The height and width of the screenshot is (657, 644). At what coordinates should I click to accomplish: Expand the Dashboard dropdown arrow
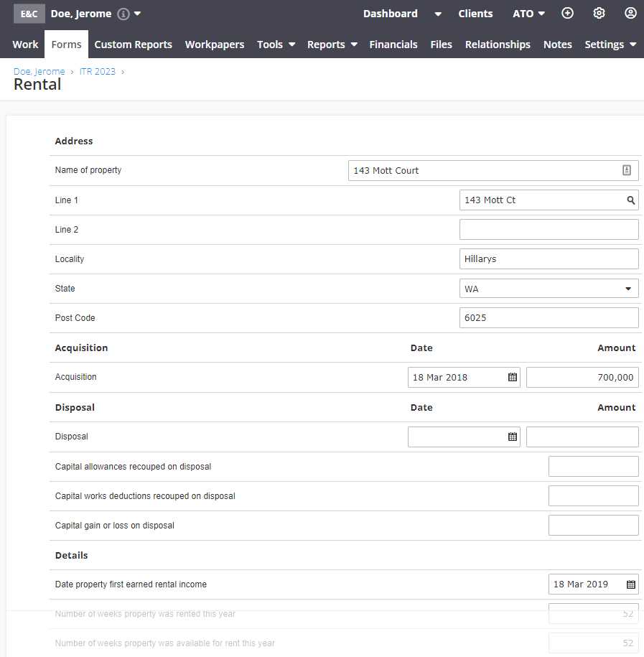click(438, 14)
